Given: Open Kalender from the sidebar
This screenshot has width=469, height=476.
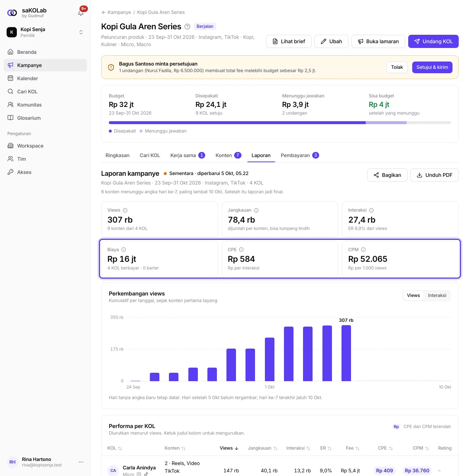Looking at the screenshot, I should (45, 78).
